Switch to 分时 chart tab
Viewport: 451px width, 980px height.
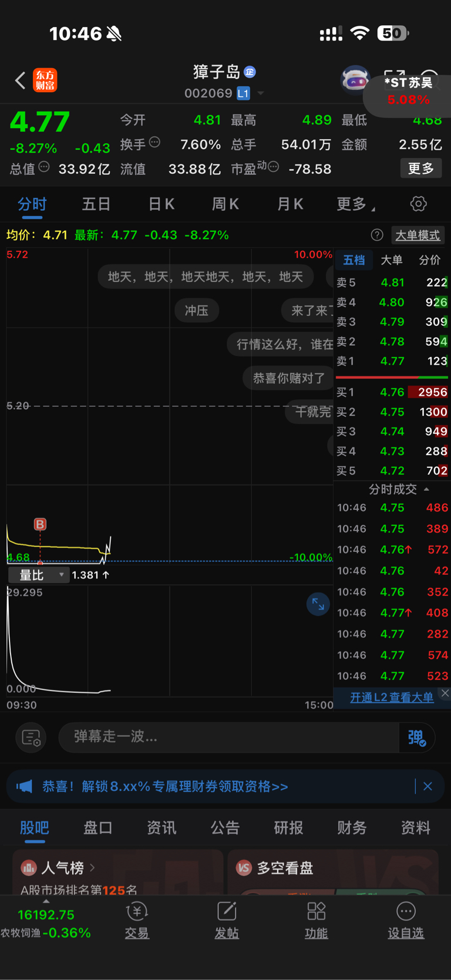pos(32,204)
